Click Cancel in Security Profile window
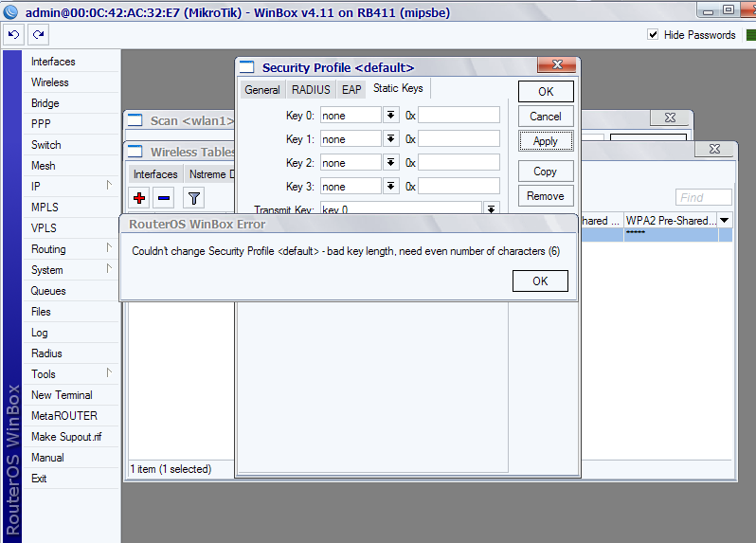Image resolution: width=756 pixels, height=543 pixels. click(546, 117)
